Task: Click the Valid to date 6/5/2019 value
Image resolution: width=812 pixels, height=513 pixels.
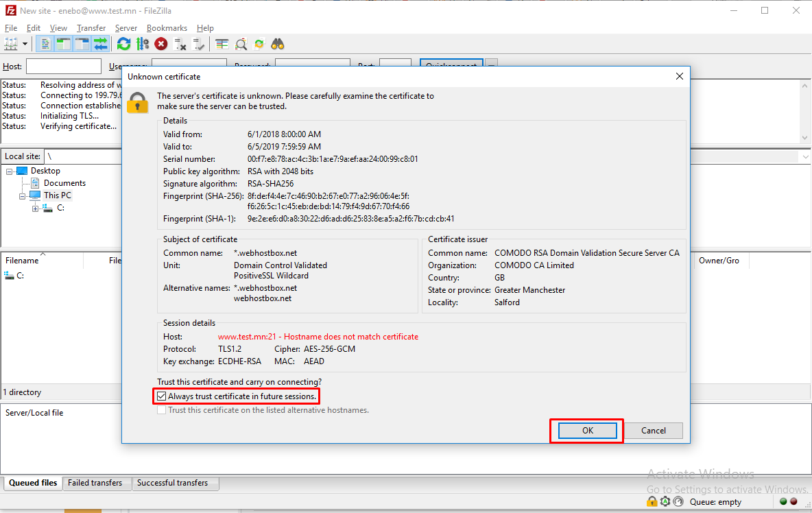Action: click(x=284, y=147)
